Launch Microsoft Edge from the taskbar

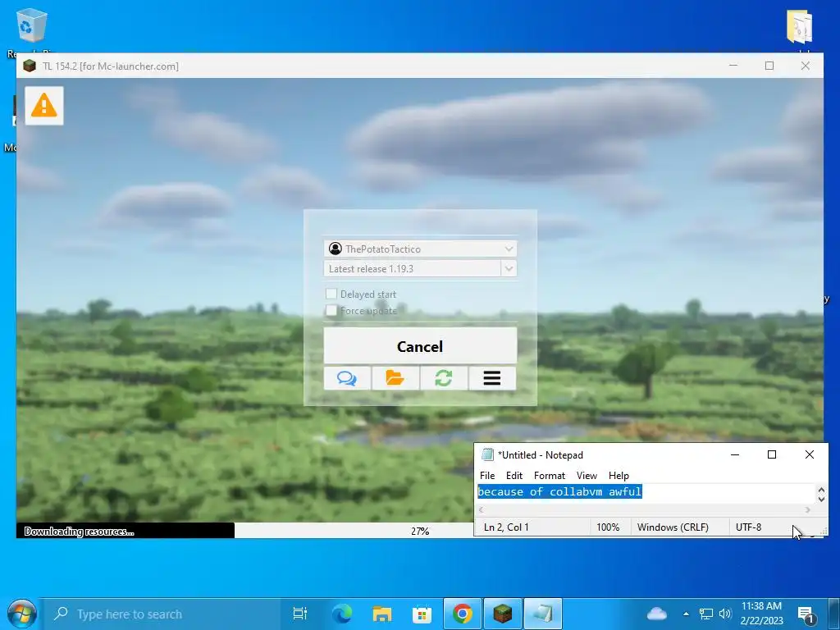click(341, 614)
